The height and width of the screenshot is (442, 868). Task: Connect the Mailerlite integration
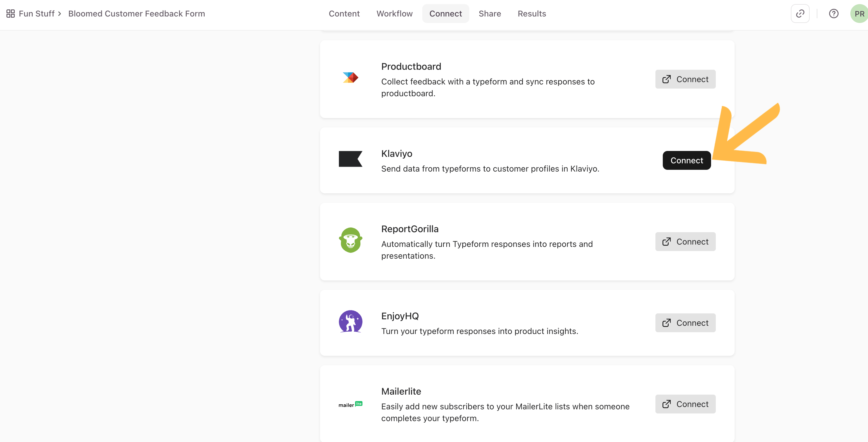[685, 404]
